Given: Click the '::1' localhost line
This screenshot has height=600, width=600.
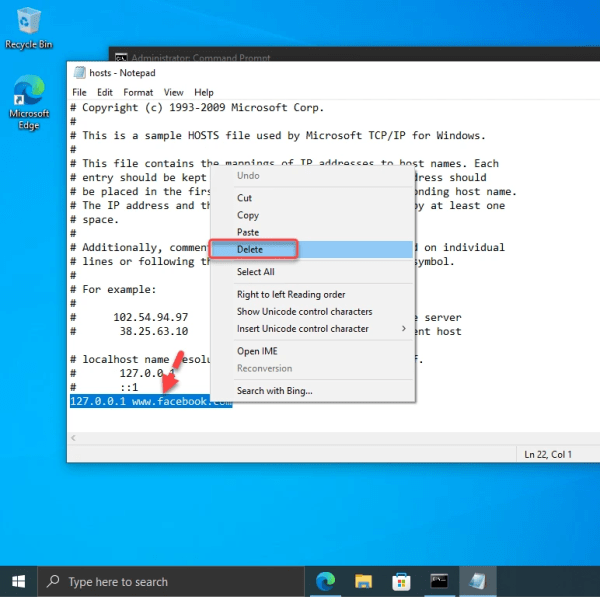Looking at the screenshot, I should pyautogui.click(x=129, y=387).
